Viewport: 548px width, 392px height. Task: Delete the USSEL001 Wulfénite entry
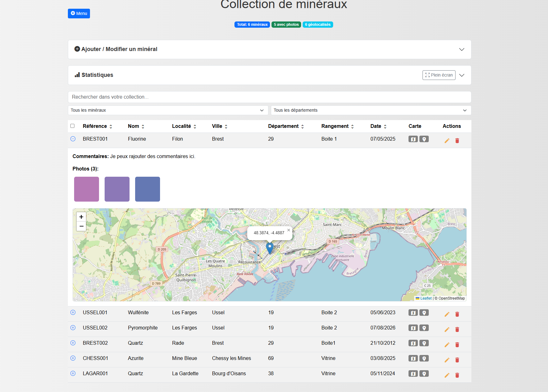[x=457, y=314]
